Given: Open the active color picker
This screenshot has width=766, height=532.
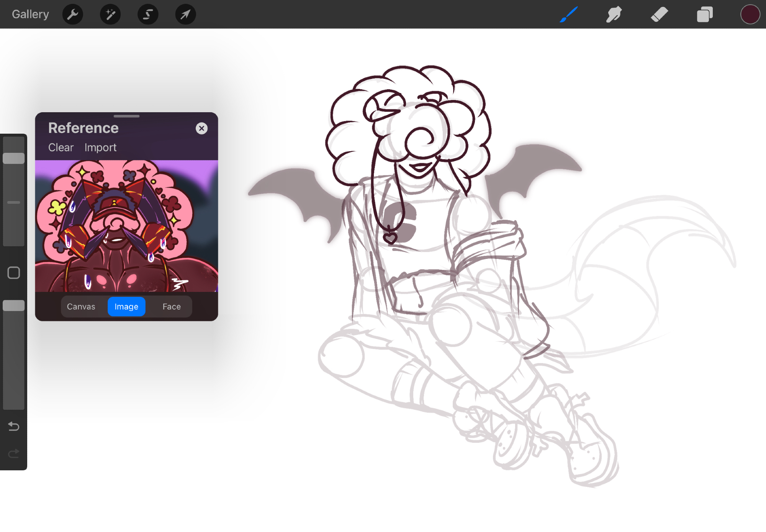Looking at the screenshot, I should click(x=750, y=15).
